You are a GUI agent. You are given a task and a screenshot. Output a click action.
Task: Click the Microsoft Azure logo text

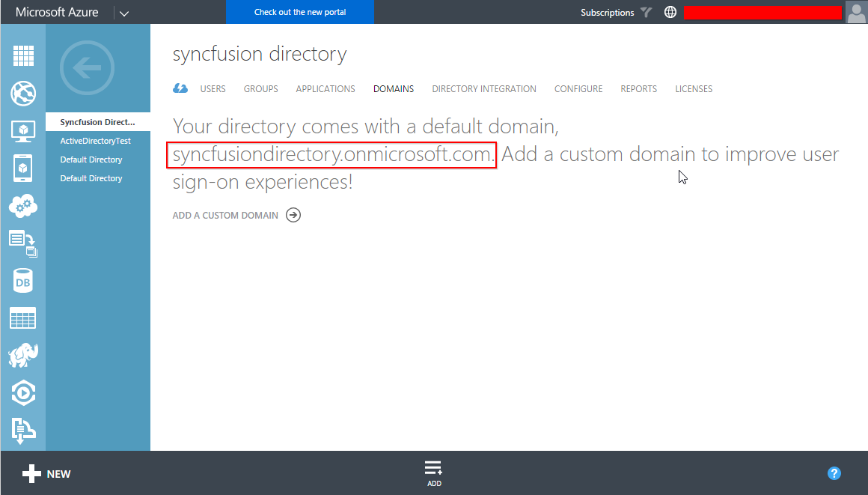click(x=57, y=12)
